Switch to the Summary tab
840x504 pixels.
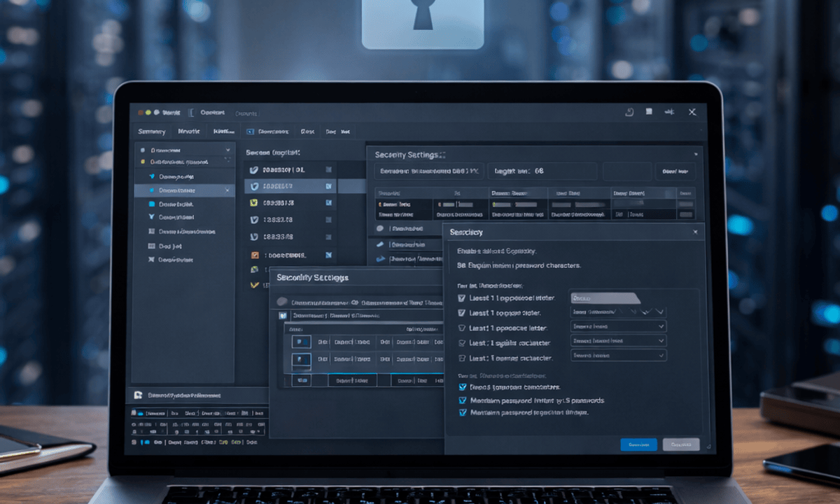(151, 132)
